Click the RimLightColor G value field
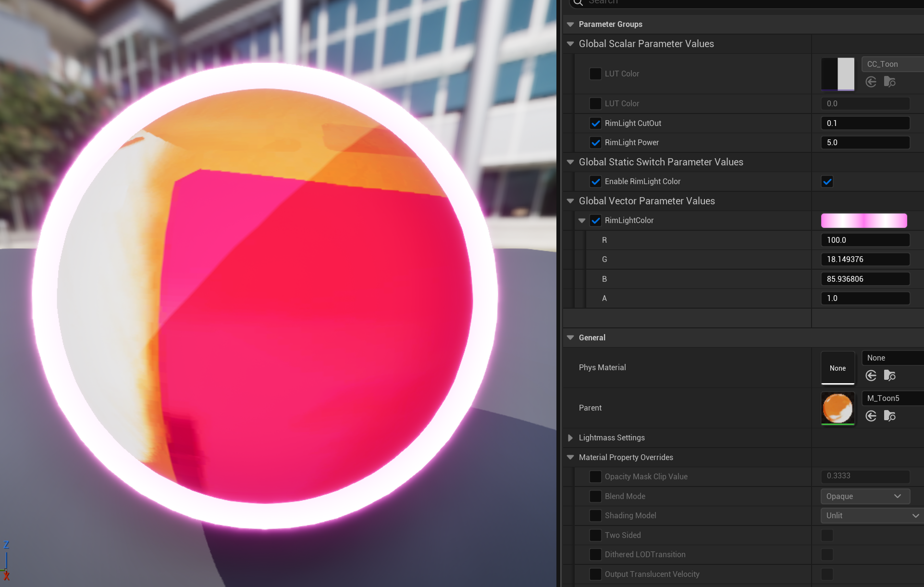 [x=865, y=260]
